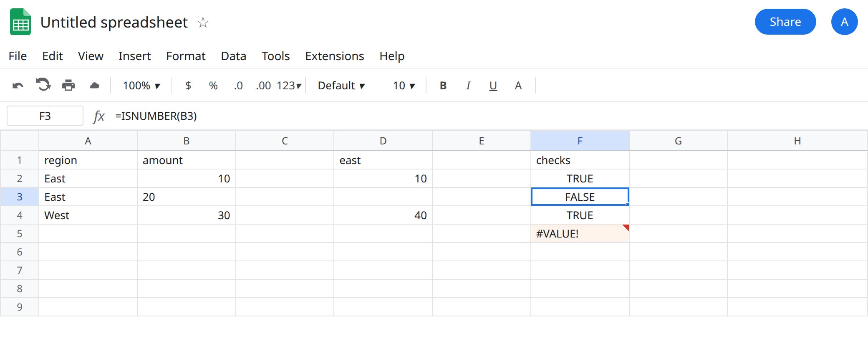The height and width of the screenshot is (359, 868).
Task: Toggle italic formatting
Action: click(468, 86)
